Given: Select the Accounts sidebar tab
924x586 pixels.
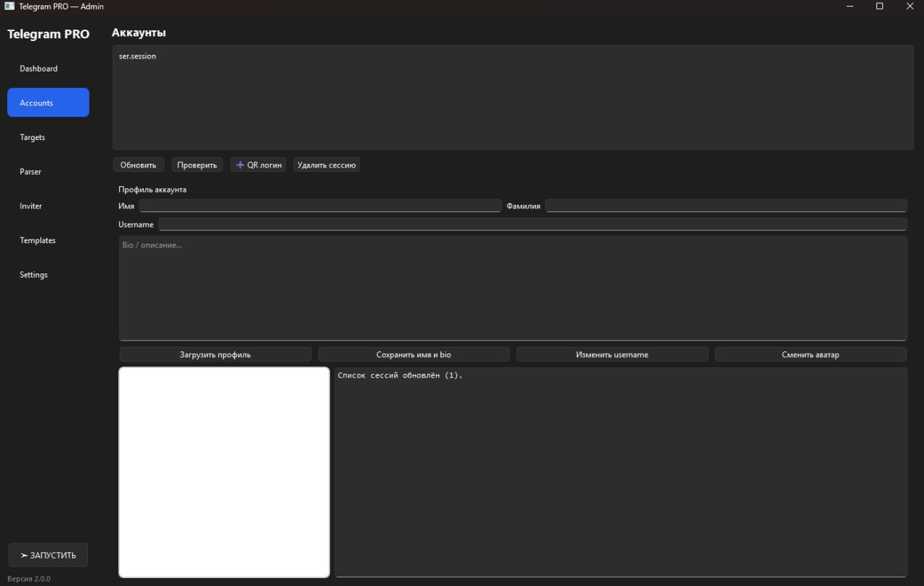Looking at the screenshot, I should pyautogui.click(x=48, y=102).
